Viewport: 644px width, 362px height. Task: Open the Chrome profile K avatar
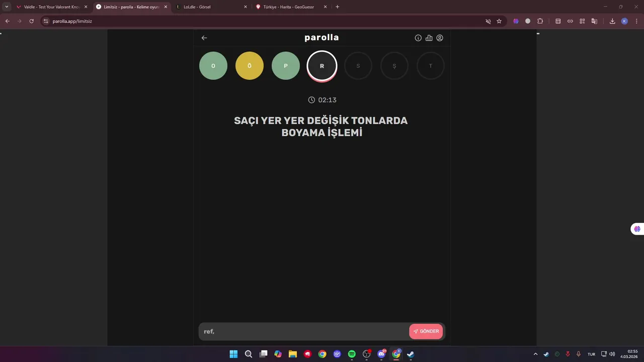tap(624, 21)
